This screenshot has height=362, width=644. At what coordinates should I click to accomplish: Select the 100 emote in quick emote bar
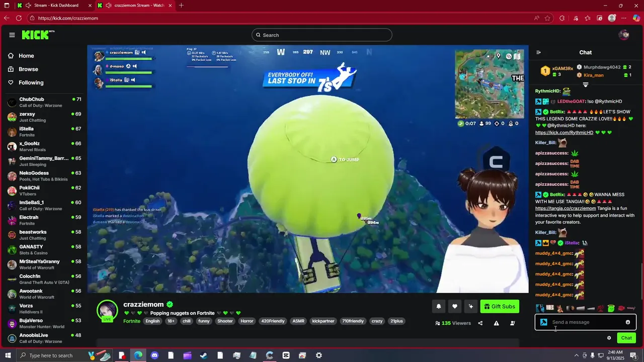pos(601,308)
